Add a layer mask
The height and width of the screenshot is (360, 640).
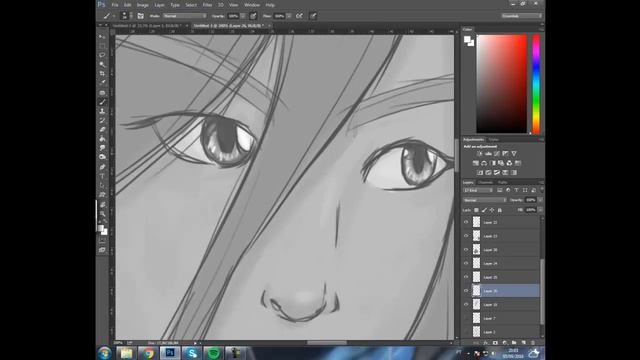[495, 343]
